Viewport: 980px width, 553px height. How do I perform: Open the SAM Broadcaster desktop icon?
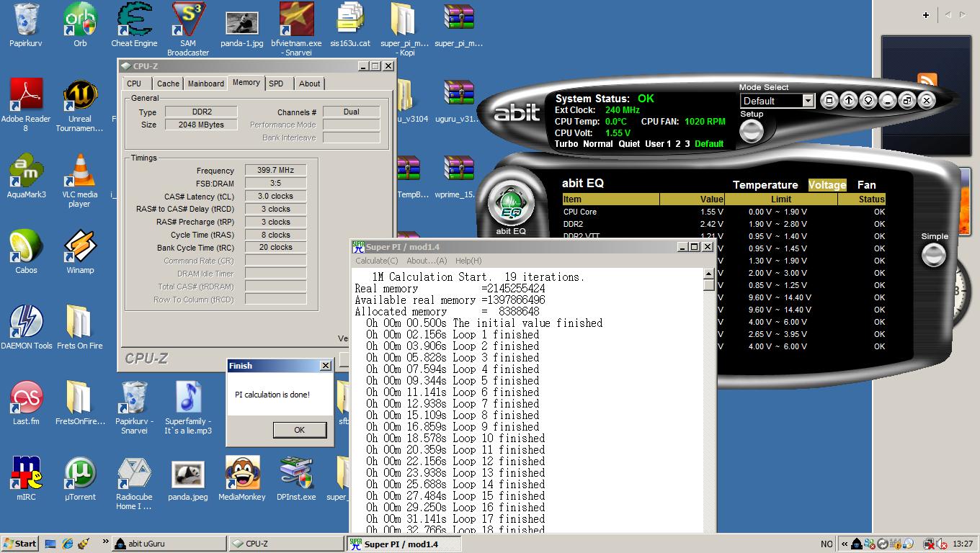point(188,30)
